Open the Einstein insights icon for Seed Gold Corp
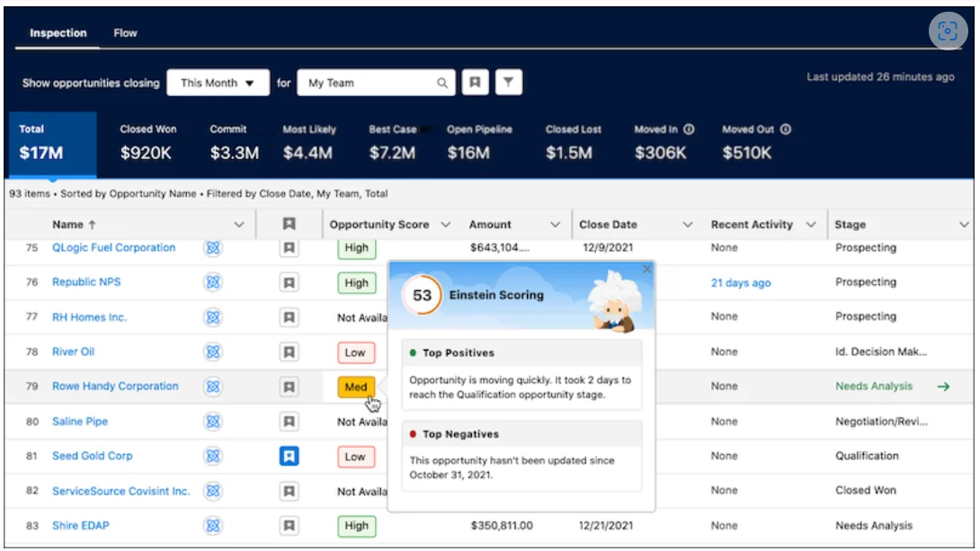980x551 pixels. coord(213,456)
